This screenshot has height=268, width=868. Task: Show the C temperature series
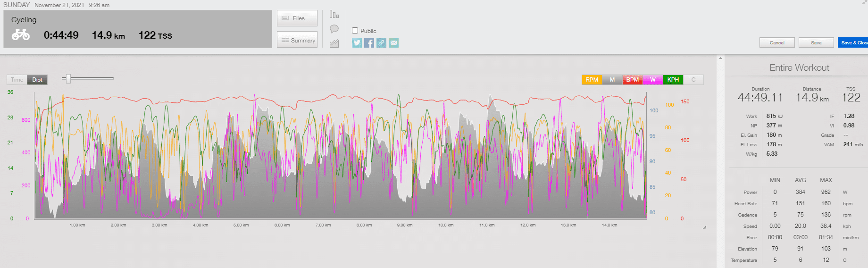click(x=693, y=80)
